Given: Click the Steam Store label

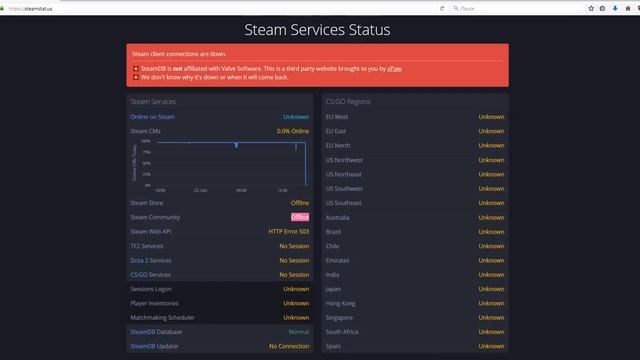Looking at the screenshot, I should tap(147, 203).
